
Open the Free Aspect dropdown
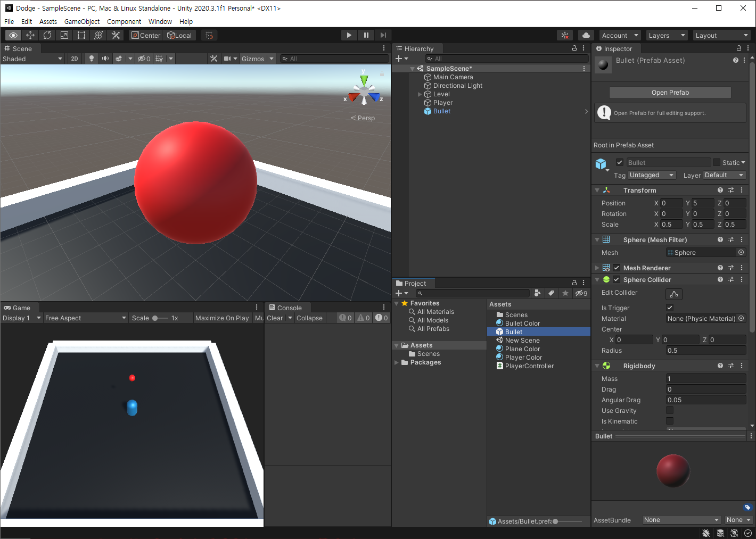[85, 318]
